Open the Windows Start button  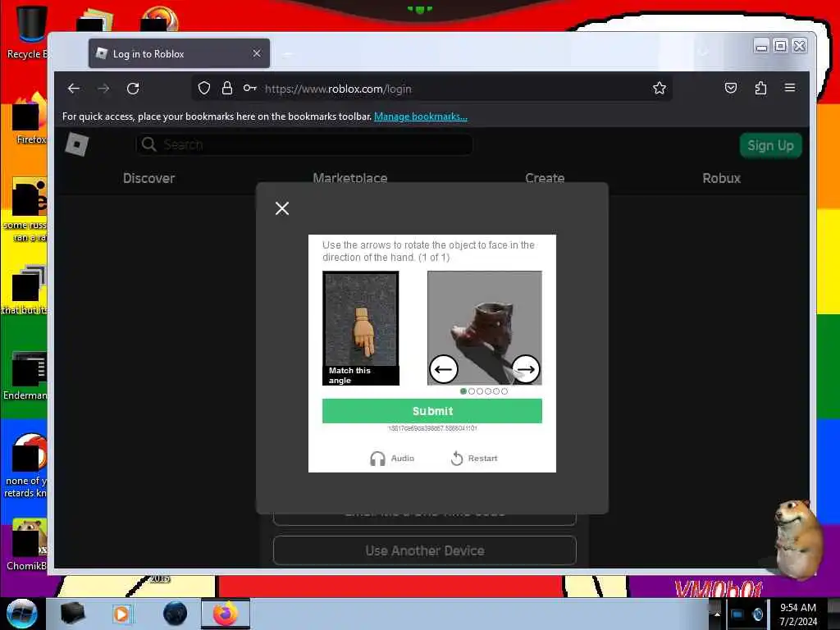[x=21, y=614]
